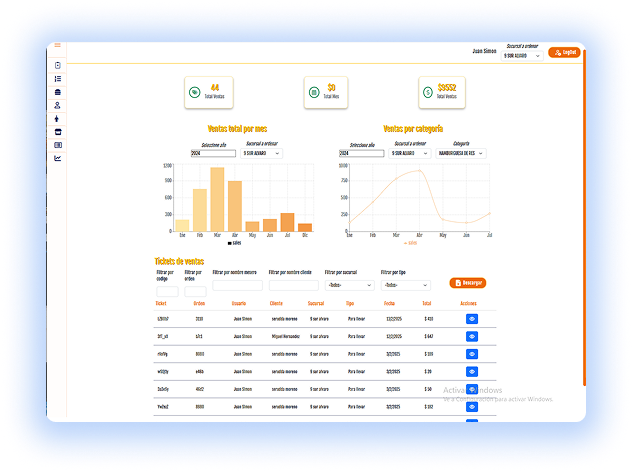The height and width of the screenshot is (472, 632).
Task: Click the clipboard icon in the sidebar
Action: (58, 65)
